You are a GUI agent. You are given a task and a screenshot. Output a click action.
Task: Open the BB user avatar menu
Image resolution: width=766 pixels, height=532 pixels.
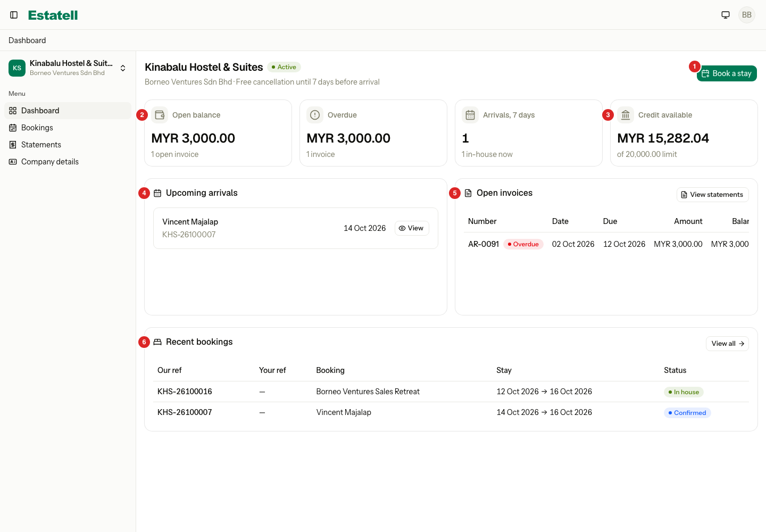click(x=747, y=15)
